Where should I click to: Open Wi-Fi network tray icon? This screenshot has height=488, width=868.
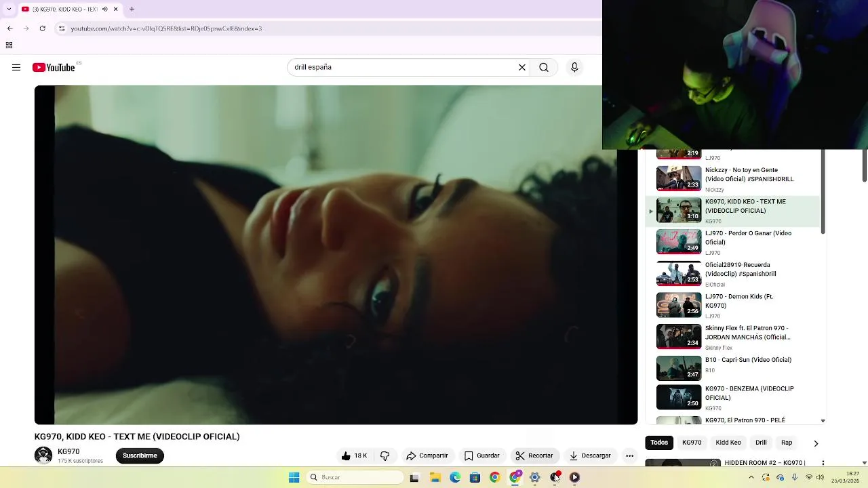[x=808, y=477]
